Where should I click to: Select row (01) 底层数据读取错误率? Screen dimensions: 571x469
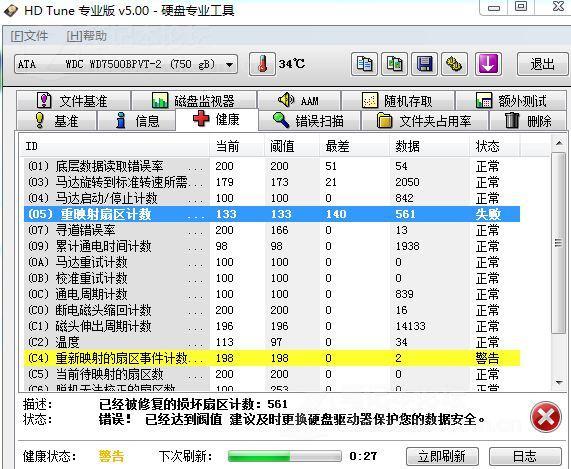(x=272, y=166)
